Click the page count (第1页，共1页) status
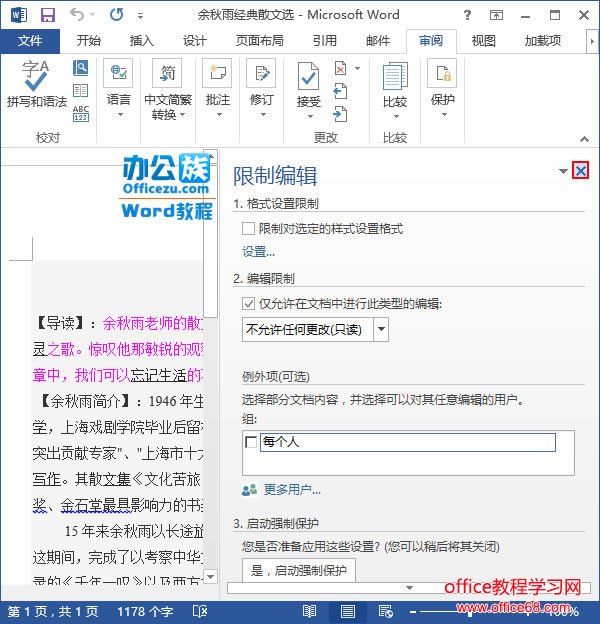 [53, 611]
